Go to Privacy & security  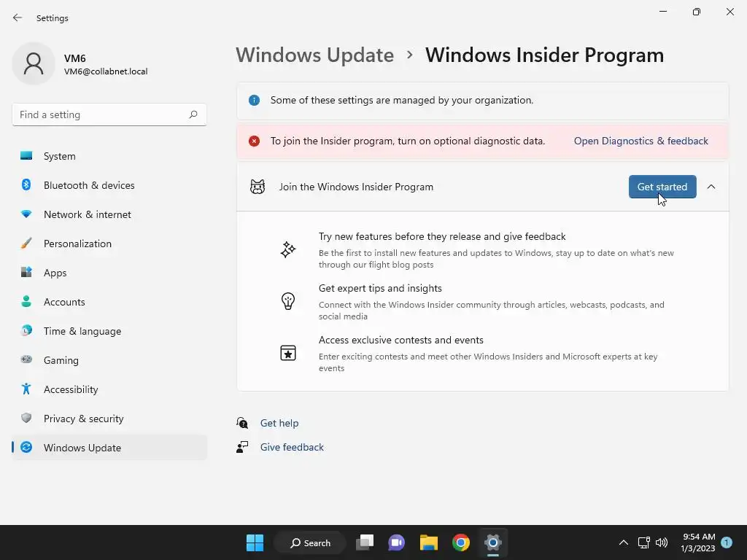(x=109, y=419)
